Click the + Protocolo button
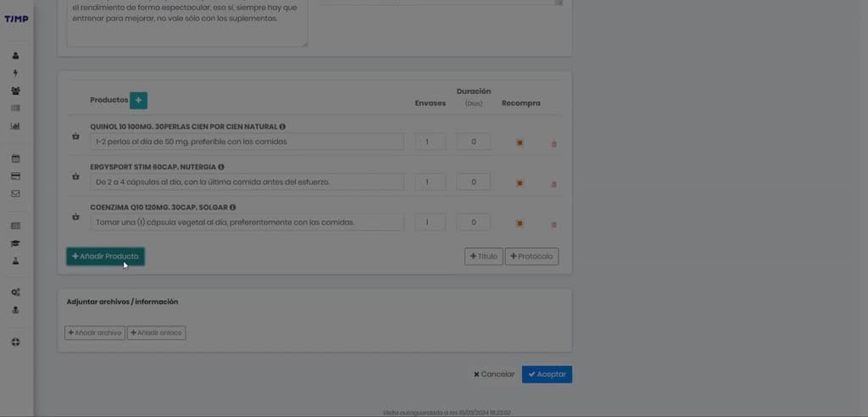 (531, 257)
